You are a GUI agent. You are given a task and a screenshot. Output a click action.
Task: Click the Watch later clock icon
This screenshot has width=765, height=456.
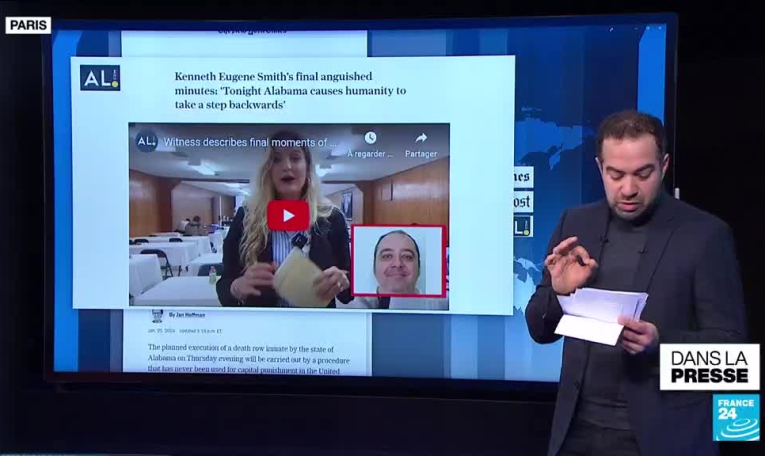click(x=370, y=138)
